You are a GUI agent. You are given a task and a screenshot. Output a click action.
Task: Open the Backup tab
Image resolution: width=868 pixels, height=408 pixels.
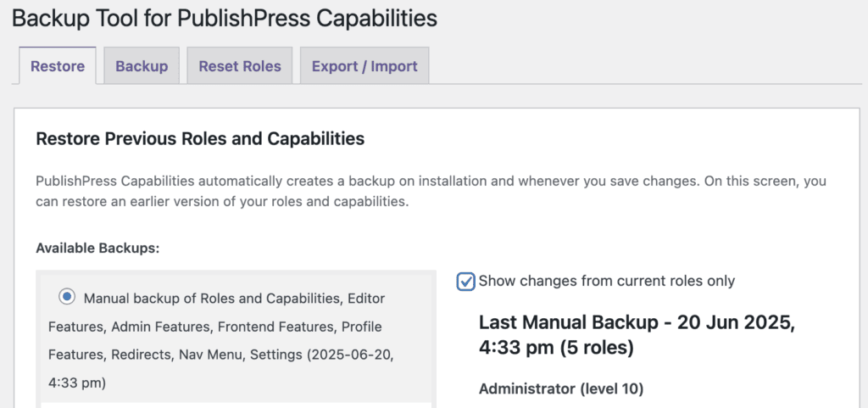142,66
